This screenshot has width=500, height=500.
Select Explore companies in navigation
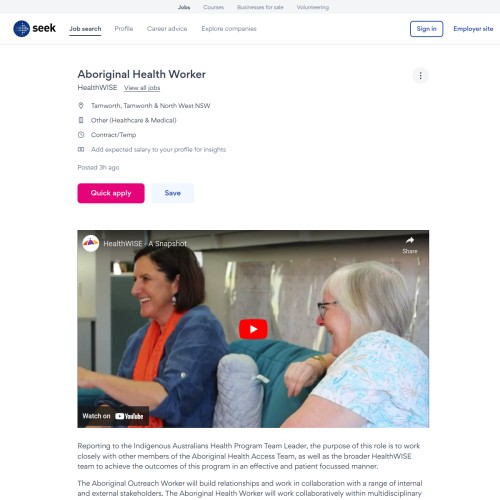[x=229, y=29]
